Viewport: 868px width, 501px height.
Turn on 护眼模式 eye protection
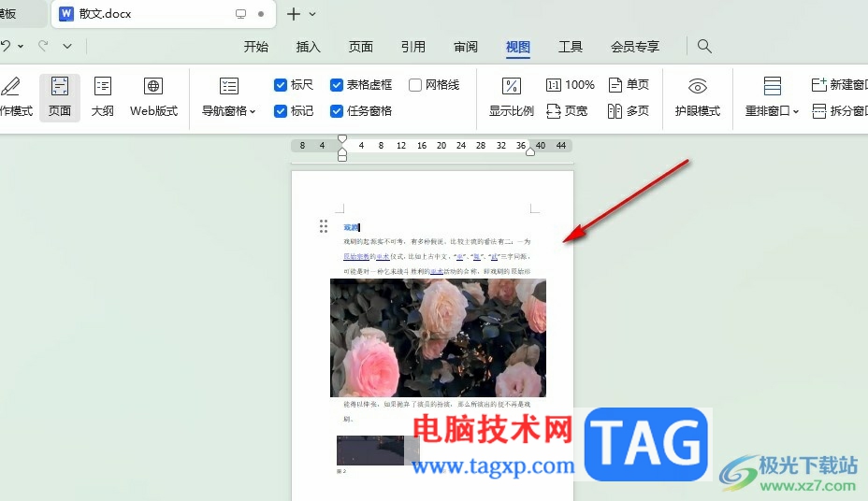pyautogui.click(x=698, y=97)
